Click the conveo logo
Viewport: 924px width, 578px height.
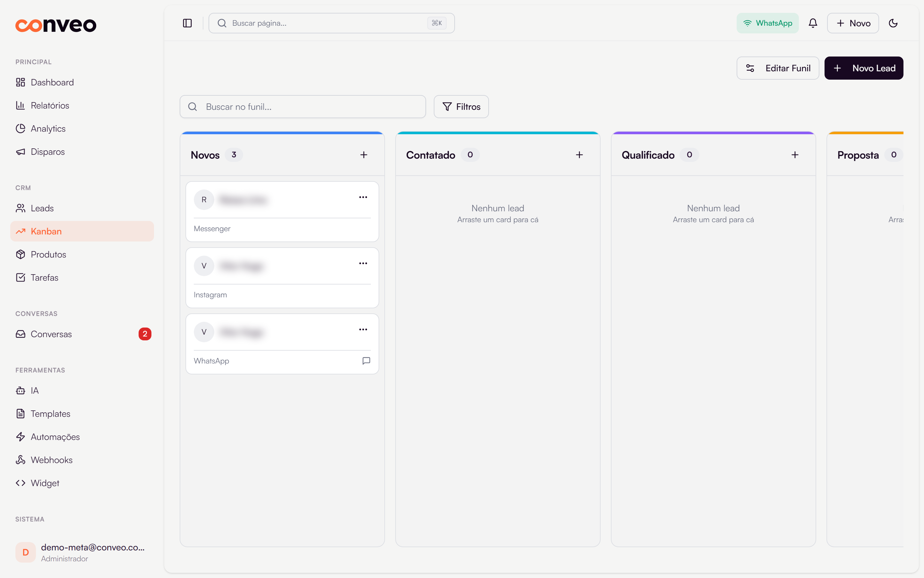click(56, 25)
